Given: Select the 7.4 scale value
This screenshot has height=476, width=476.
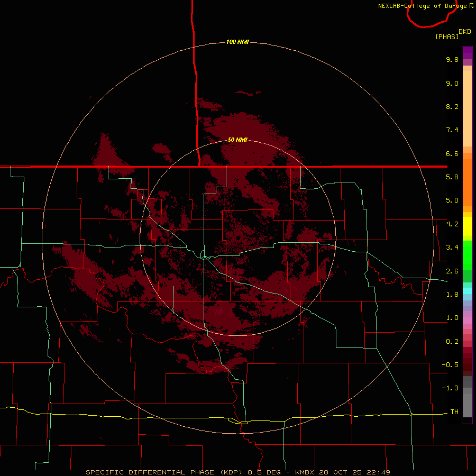Looking at the screenshot, I should [x=452, y=130].
